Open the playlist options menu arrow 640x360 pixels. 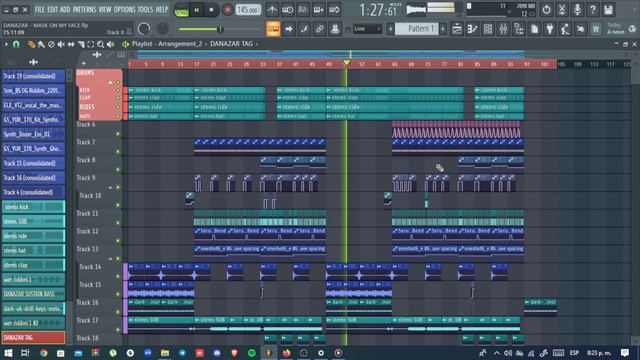click(6, 44)
